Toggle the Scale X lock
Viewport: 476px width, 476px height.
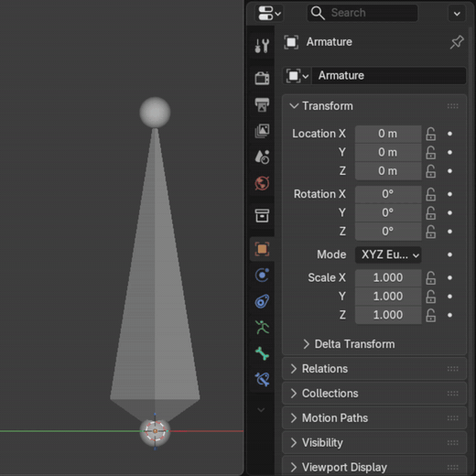point(430,277)
